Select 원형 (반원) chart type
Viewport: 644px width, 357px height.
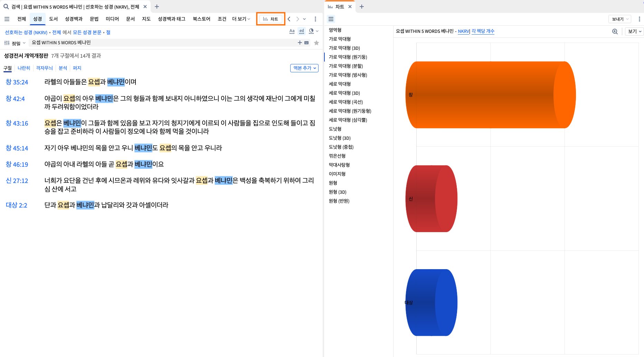[x=339, y=201]
